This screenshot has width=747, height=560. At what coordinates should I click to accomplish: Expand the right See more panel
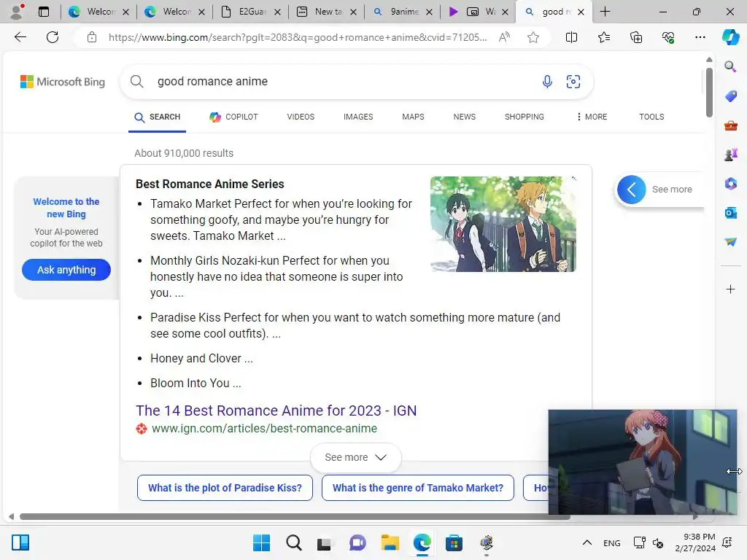coord(659,190)
